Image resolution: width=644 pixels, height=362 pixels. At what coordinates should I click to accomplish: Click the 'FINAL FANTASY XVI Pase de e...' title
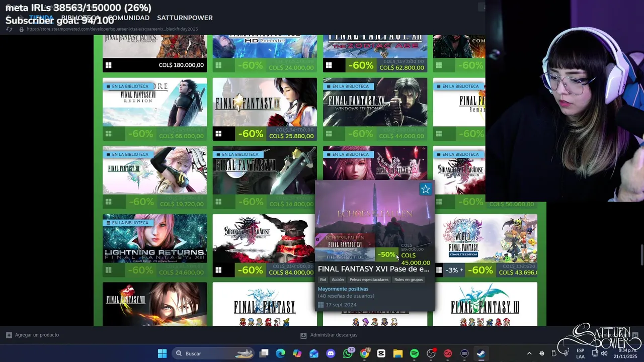click(x=374, y=269)
